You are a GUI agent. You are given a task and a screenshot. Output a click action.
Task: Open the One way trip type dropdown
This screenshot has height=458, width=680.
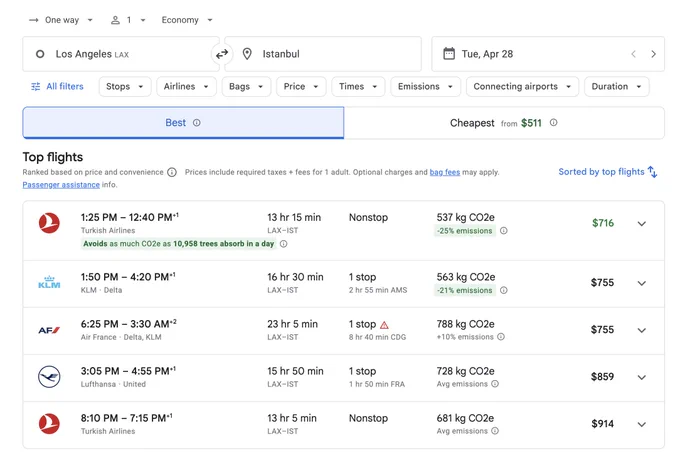[61, 20]
